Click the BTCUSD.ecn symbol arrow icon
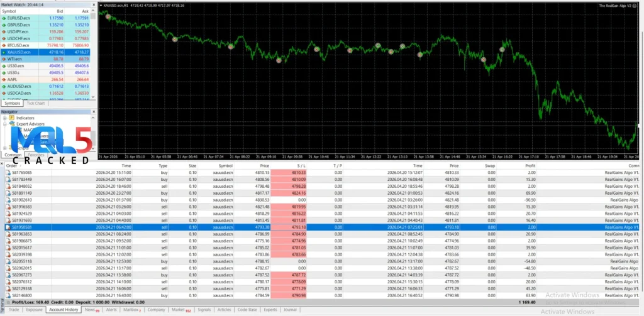644x316 pixels. (4, 45)
